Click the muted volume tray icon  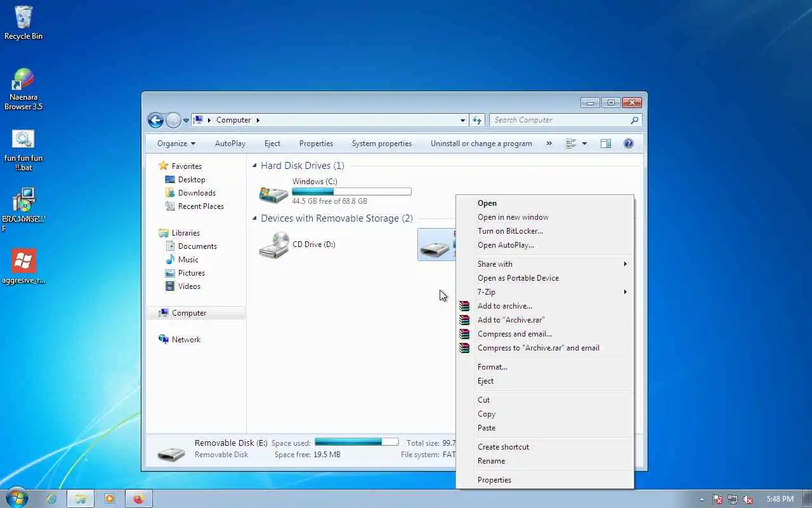point(748,499)
